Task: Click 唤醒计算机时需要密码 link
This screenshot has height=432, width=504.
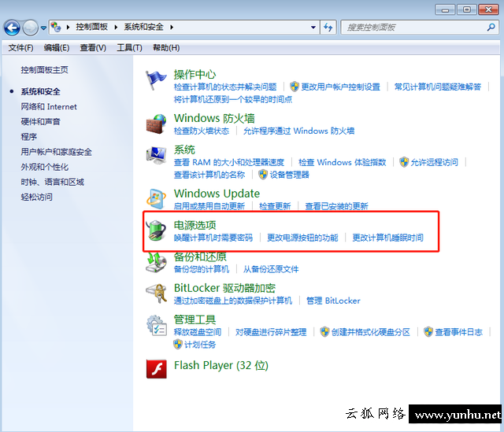Action: click(x=213, y=238)
